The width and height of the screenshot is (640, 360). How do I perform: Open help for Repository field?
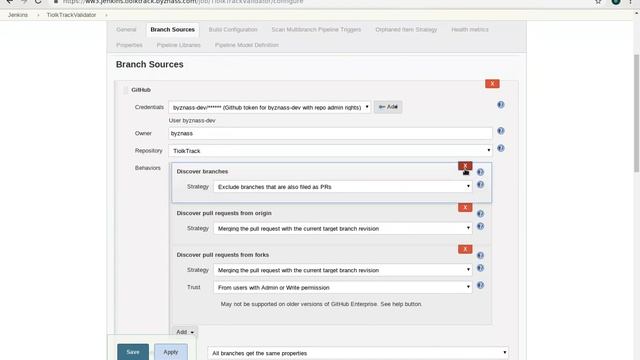[x=501, y=148]
